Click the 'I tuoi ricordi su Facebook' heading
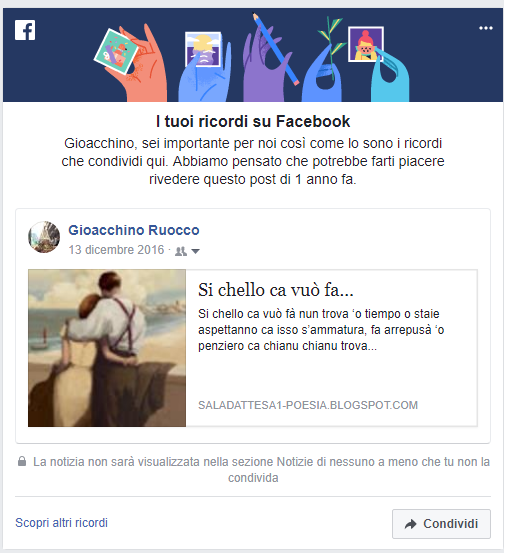The height and width of the screenshot is (553, 510). click(253, 121)
